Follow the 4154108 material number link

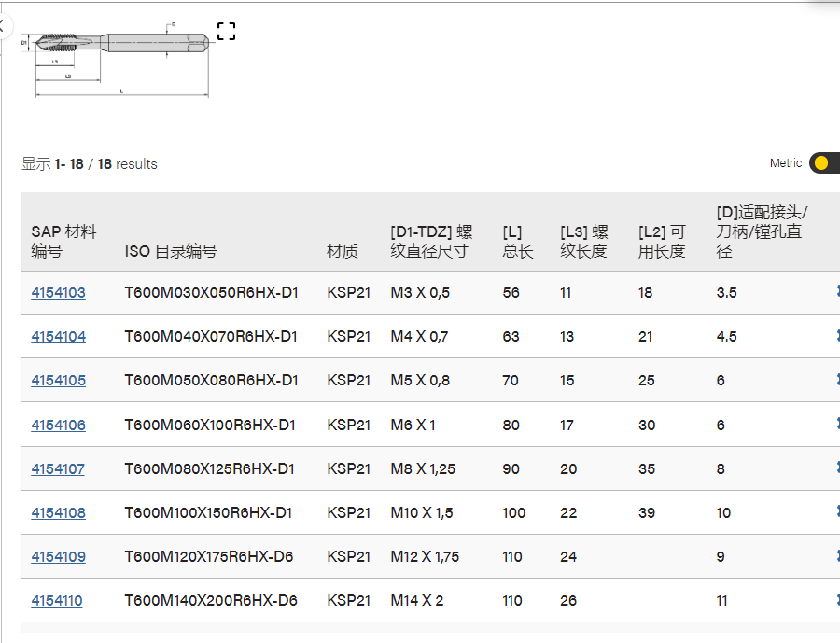tap(58, 512)
